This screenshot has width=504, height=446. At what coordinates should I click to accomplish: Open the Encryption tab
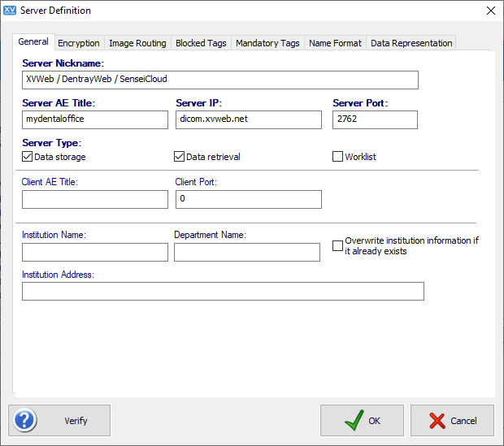[79, 43]
